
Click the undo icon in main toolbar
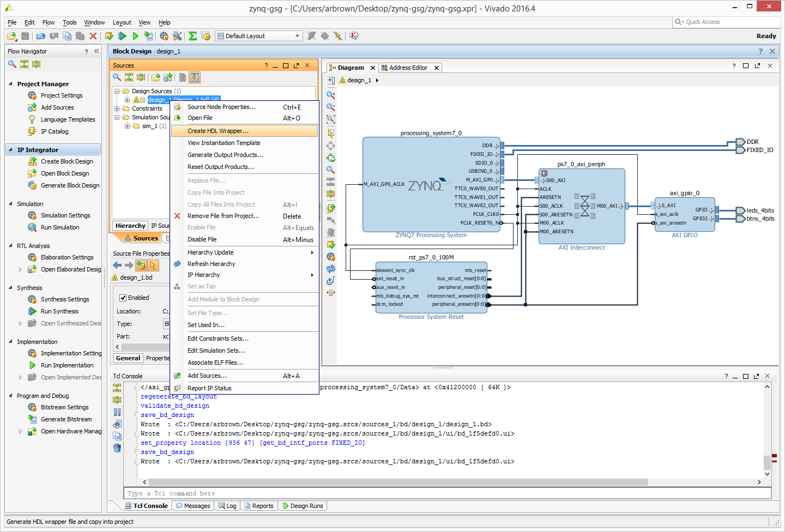pos(41,36)
